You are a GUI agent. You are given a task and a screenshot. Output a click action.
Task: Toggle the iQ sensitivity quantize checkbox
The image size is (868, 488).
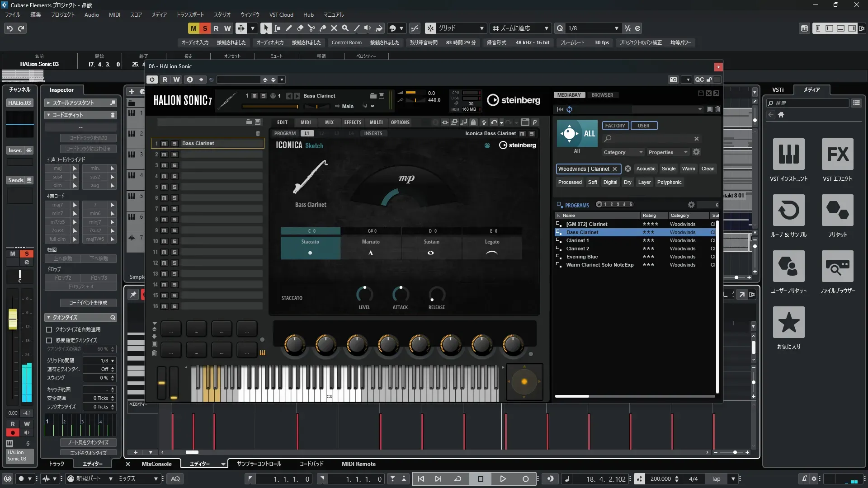pos(49,340)
